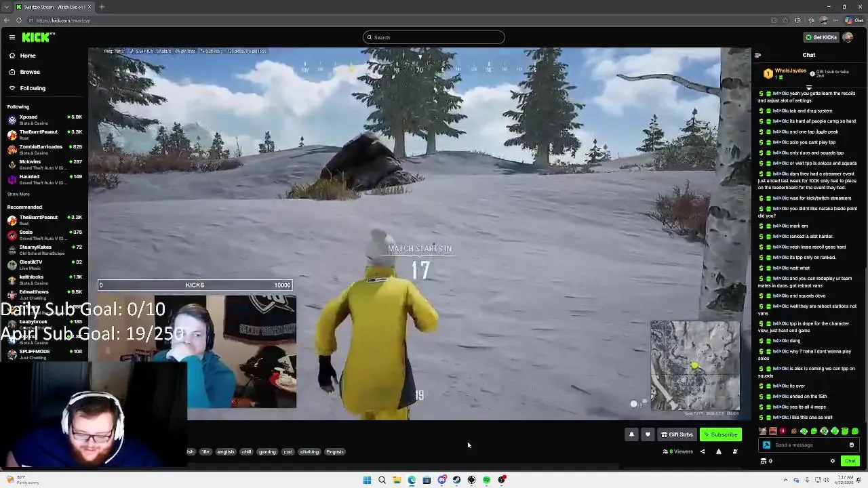Open the hamburger sidebar menu

(x=12, y=37)
